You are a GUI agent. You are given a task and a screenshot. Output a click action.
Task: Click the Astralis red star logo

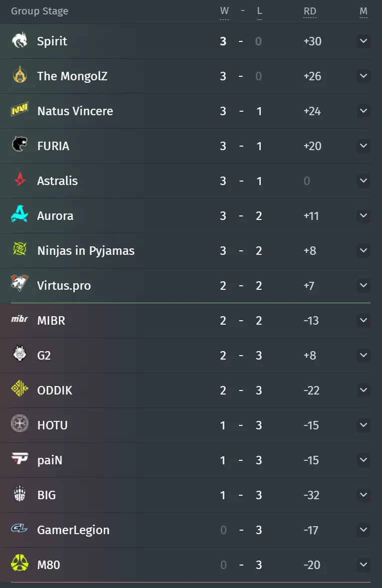pyautogui.click(x=19, y=180)
